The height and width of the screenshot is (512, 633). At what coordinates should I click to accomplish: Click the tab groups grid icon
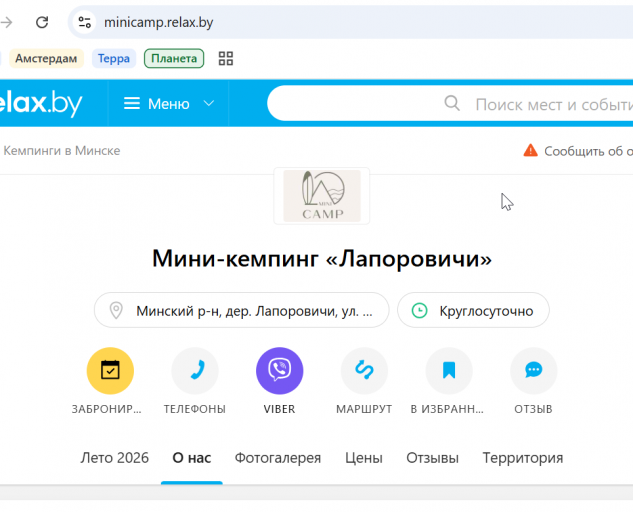point(226,59)
